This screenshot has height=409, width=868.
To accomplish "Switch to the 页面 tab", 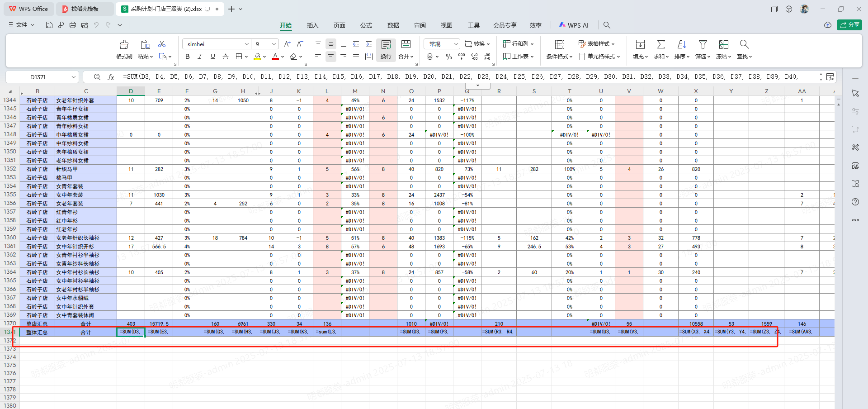I will point(340,25).
